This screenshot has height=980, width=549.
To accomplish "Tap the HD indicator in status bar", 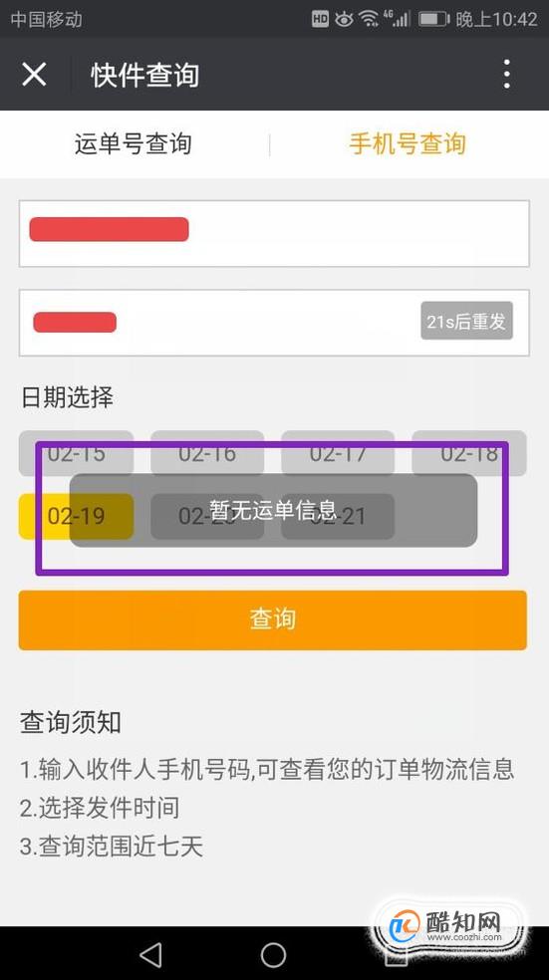I will click(320, 19).
